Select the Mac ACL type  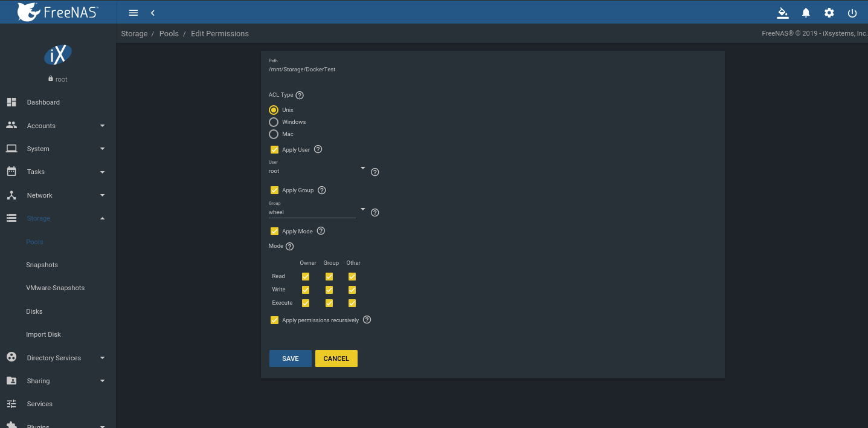point(274,134)
